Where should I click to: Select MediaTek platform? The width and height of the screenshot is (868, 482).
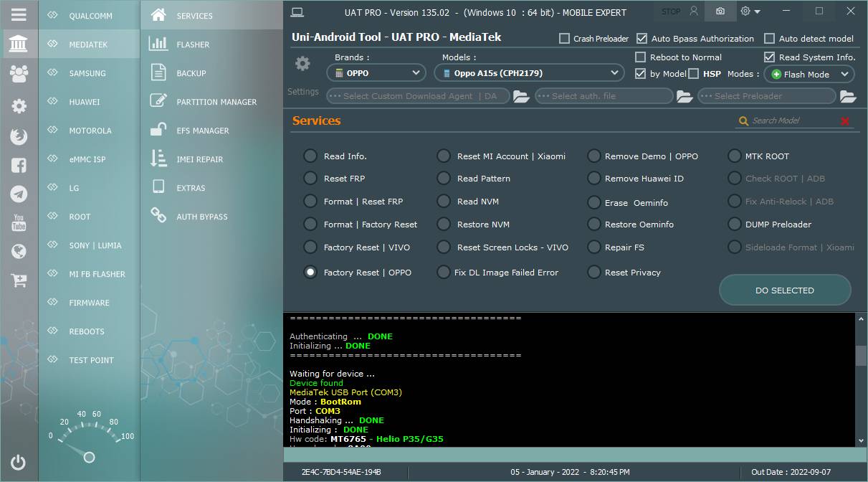89,44
